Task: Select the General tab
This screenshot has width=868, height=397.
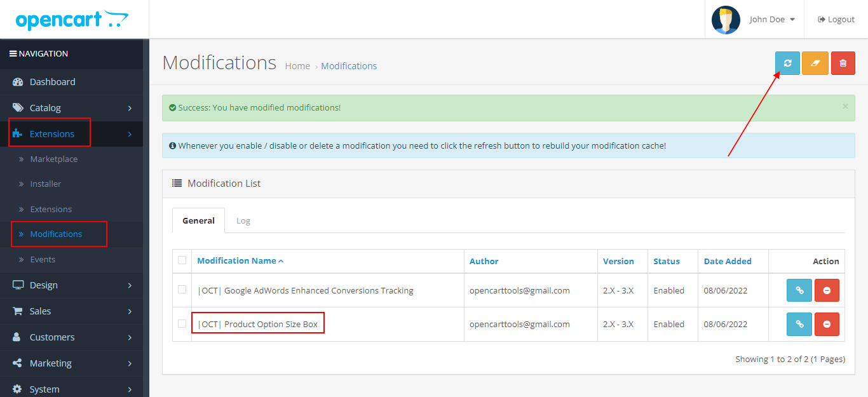Action: (x=198, y=220)
